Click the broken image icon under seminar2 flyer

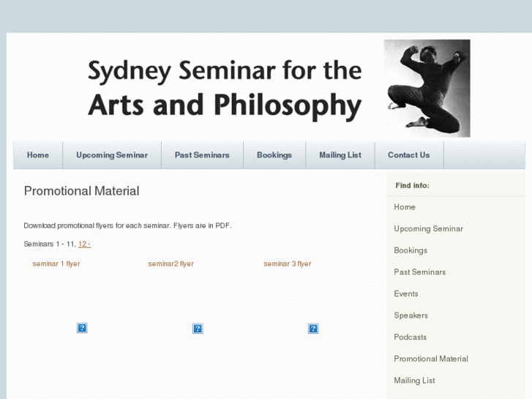click(198, 329)
